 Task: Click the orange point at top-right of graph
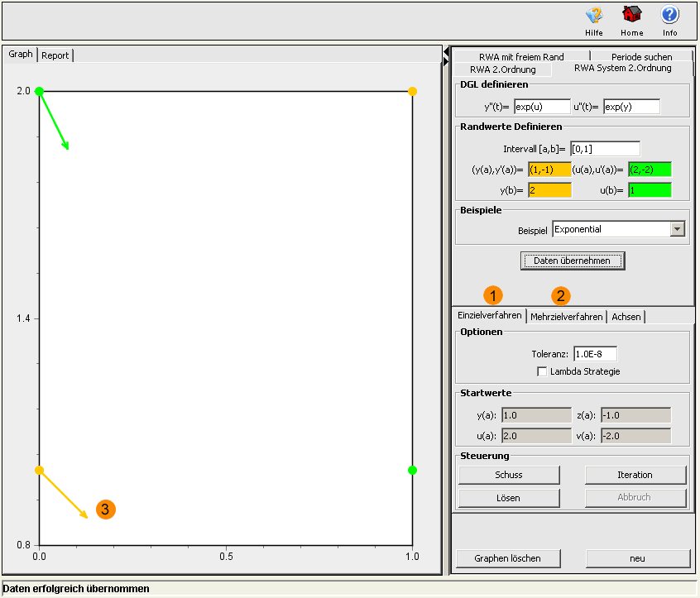(x=412, y=91)
